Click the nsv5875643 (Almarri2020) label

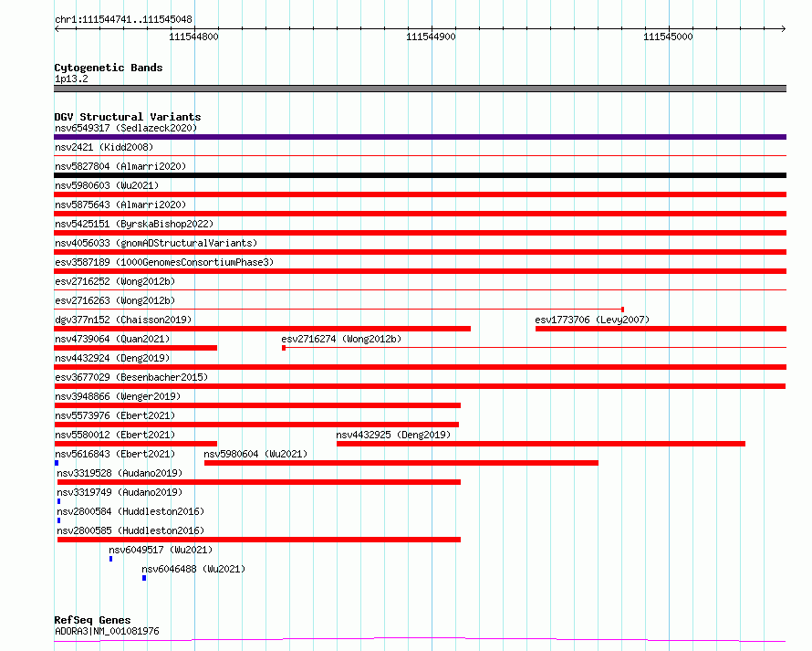[x=120, y=205]
